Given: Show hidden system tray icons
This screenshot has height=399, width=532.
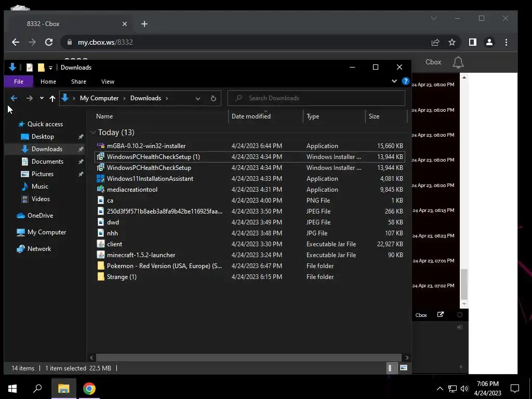Looking at the screenshot, I should pos(440,389).
